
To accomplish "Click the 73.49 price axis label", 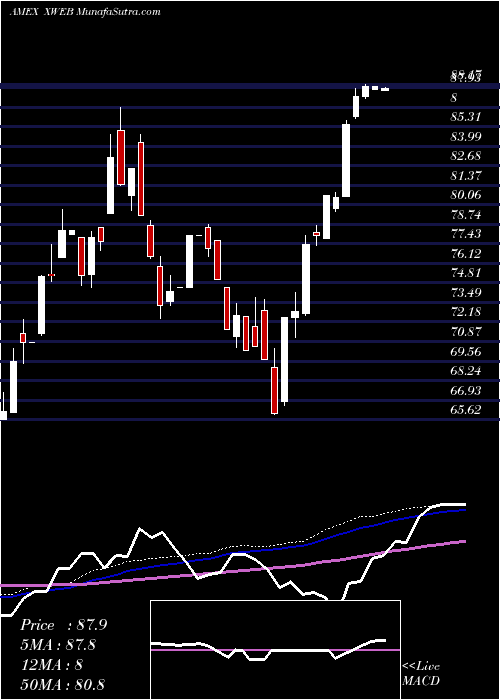I will tap(466, 293).
